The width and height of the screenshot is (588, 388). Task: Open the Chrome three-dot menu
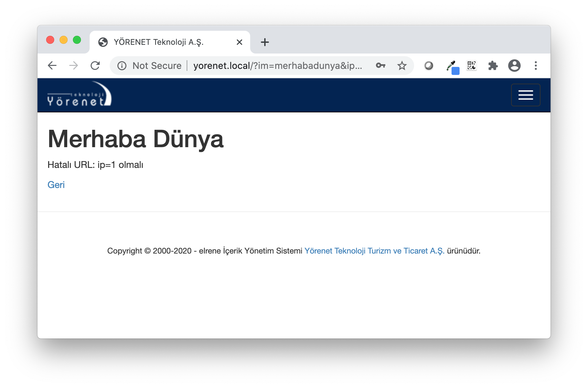536,66
